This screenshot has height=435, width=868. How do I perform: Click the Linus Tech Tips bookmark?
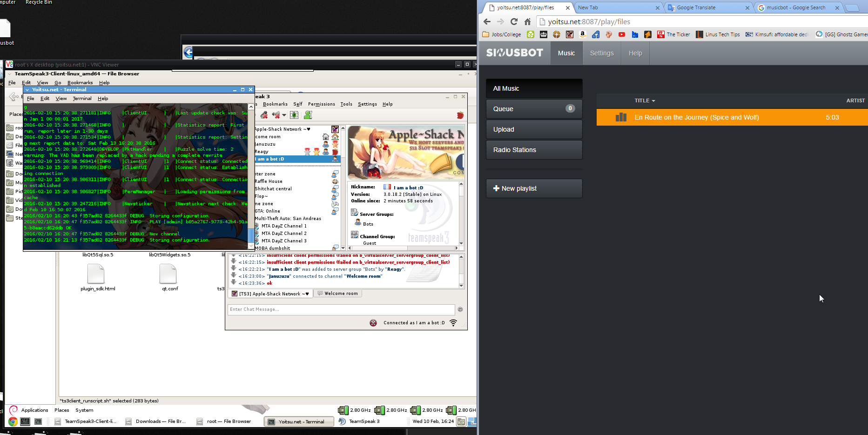point(718,34)
